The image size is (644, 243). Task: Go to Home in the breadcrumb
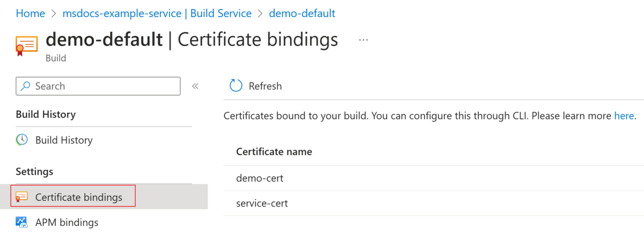coord(30,13)
